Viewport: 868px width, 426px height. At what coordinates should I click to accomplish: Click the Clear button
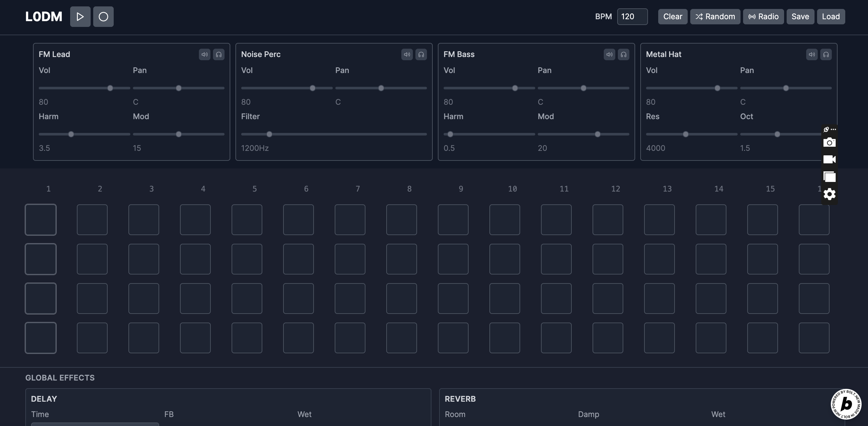pyautogui.click(x=672, y=17)
